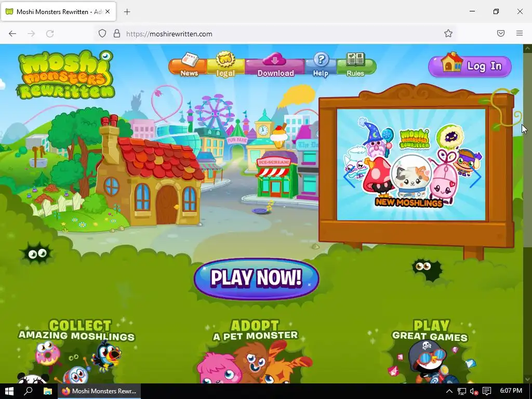532x399 pixels.
Task: Click the scrollbar down arrow
Action: coord(527,379)
